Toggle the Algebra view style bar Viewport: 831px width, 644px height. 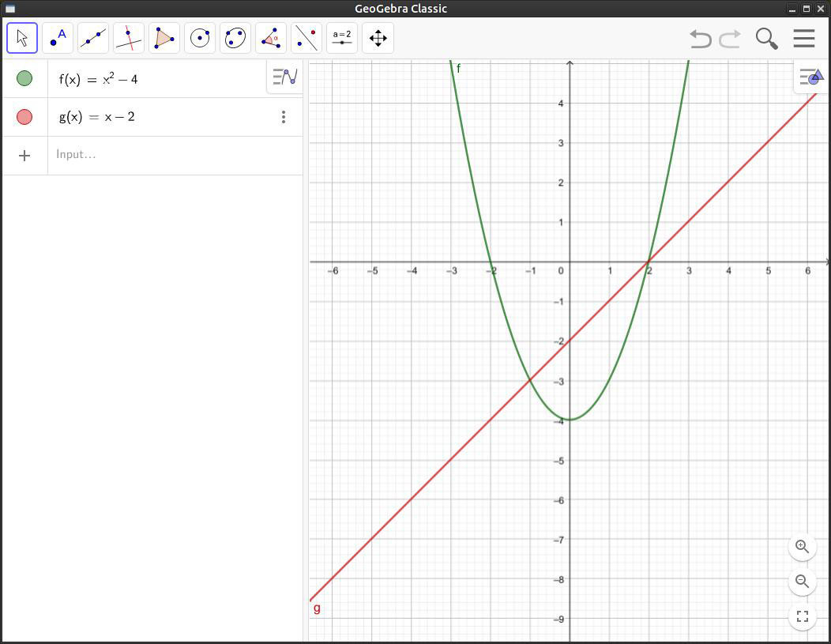(x=284, y=77)
